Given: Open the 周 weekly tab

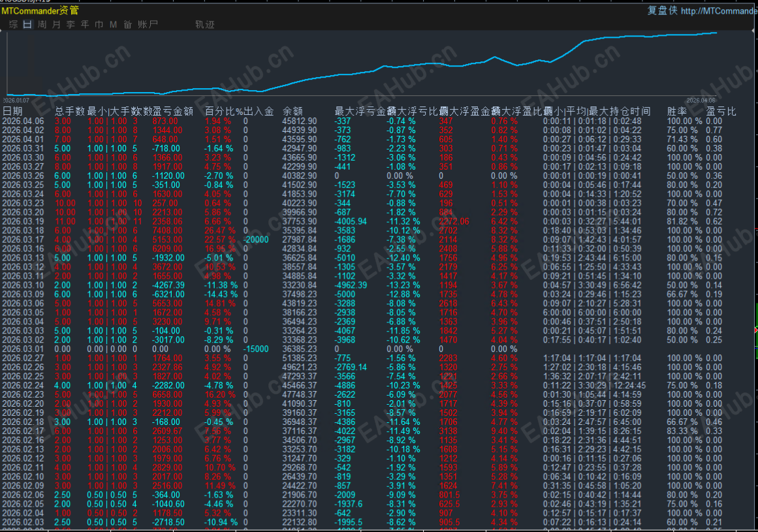Looking at the screenshot, I should [x=42, y=24].
